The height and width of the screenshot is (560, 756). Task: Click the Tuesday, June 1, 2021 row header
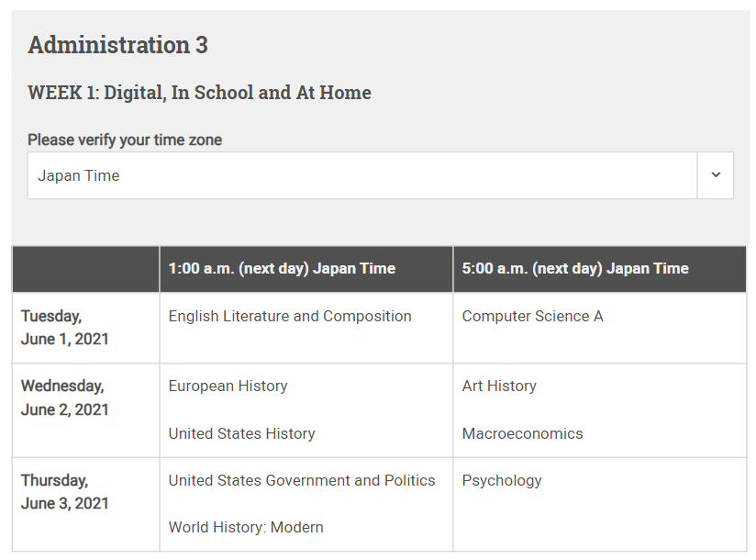pos(65,328)
